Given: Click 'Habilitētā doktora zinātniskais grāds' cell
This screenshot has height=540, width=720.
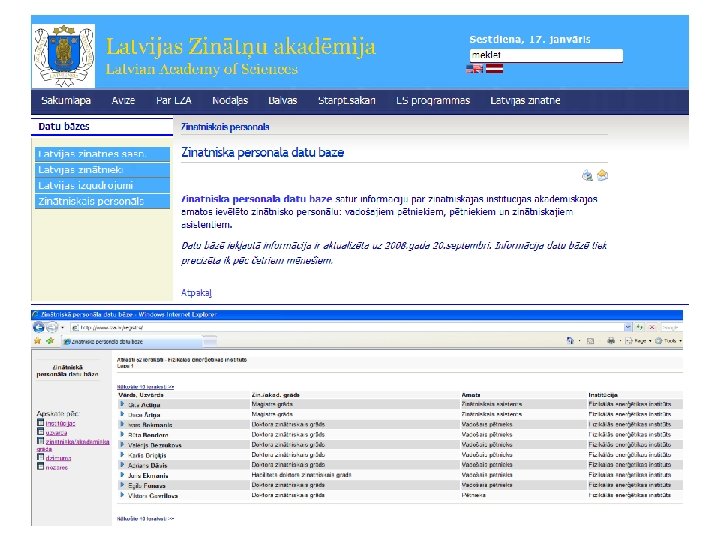Looking at the screenshot, I should (x=302, y=475).
